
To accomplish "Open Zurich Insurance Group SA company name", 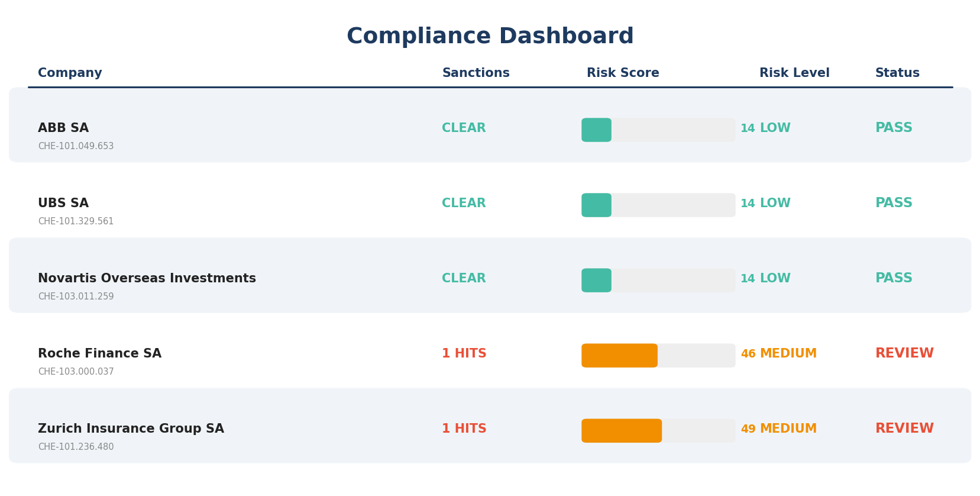I will [x=131, y=429].
